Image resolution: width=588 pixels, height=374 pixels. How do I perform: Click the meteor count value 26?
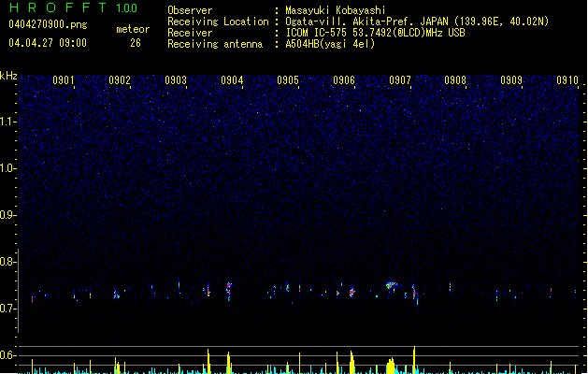(x=136, y=43)
